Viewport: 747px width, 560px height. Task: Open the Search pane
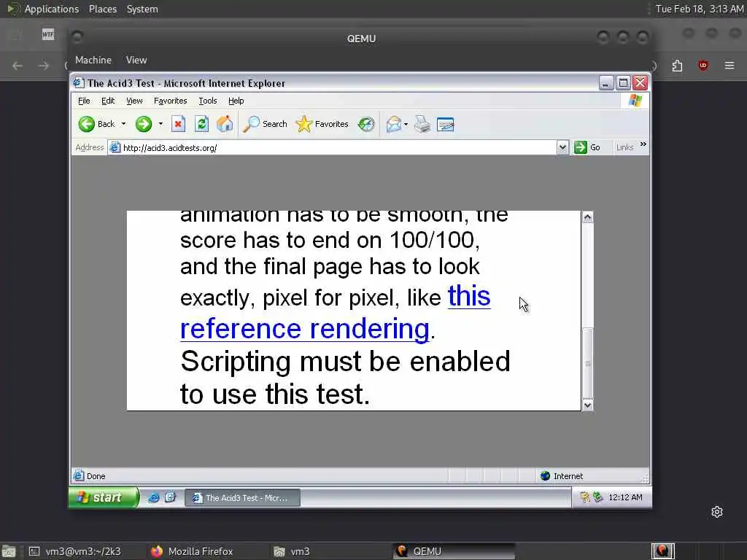(x=266, y=124)
